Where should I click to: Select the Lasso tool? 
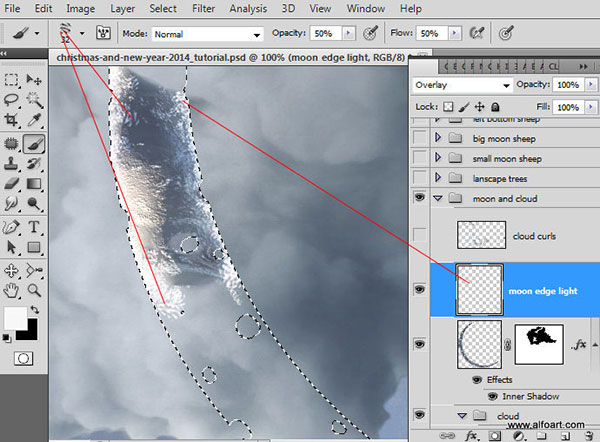click(11, 99)
